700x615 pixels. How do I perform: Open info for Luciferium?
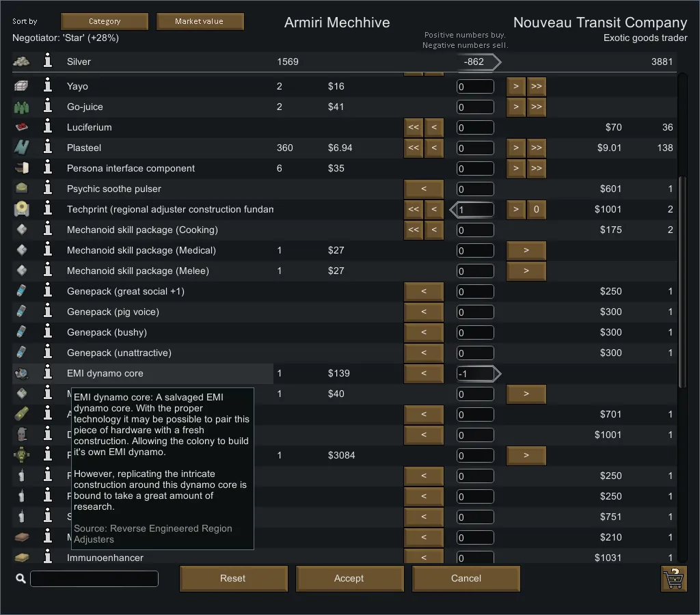[x=48, y=127]
